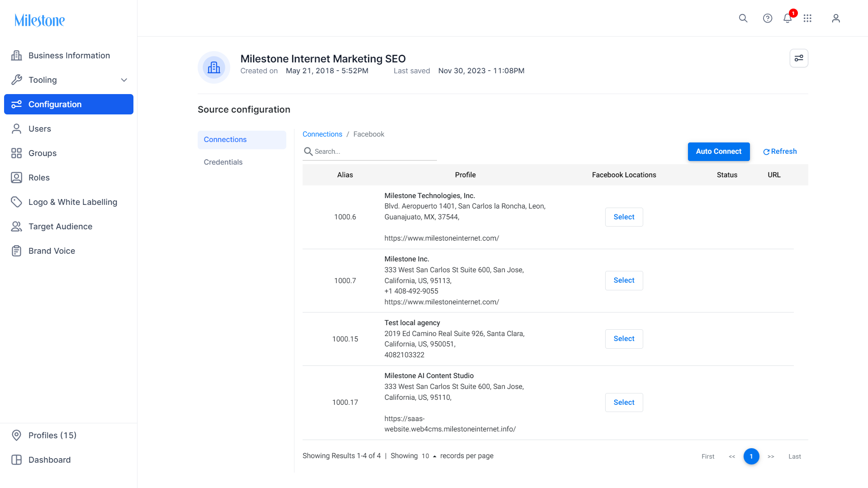Open the records per page dropdown

(x=429, y=456)
